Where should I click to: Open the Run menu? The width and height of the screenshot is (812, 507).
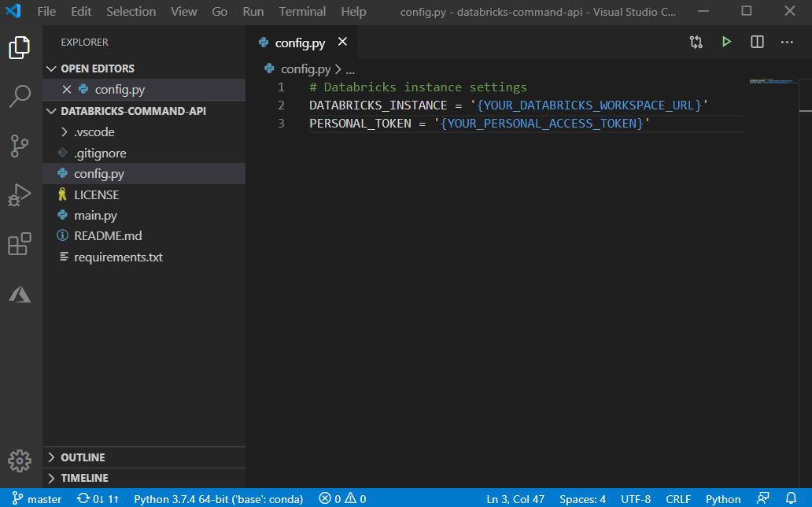pyautogui.click(x=253, y=11)
